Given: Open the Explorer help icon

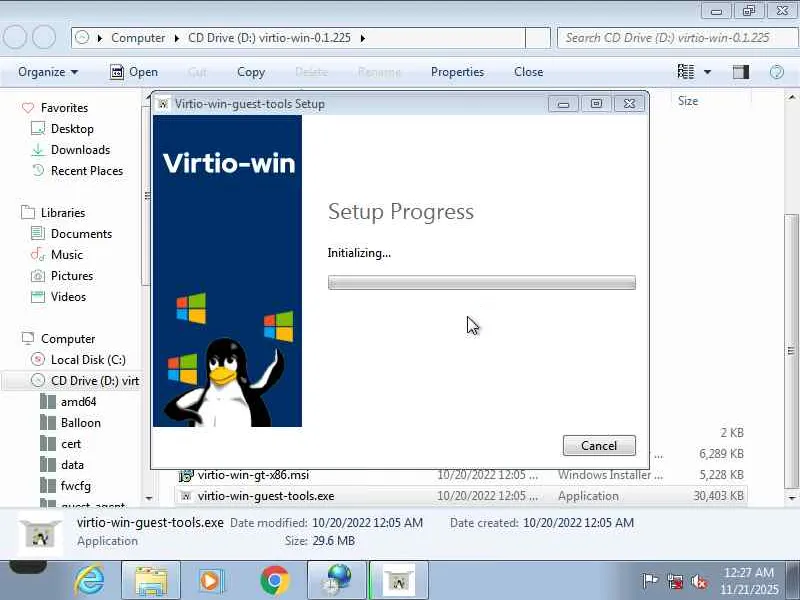Looking at the screenshot, I should click(x=777, y=72).
